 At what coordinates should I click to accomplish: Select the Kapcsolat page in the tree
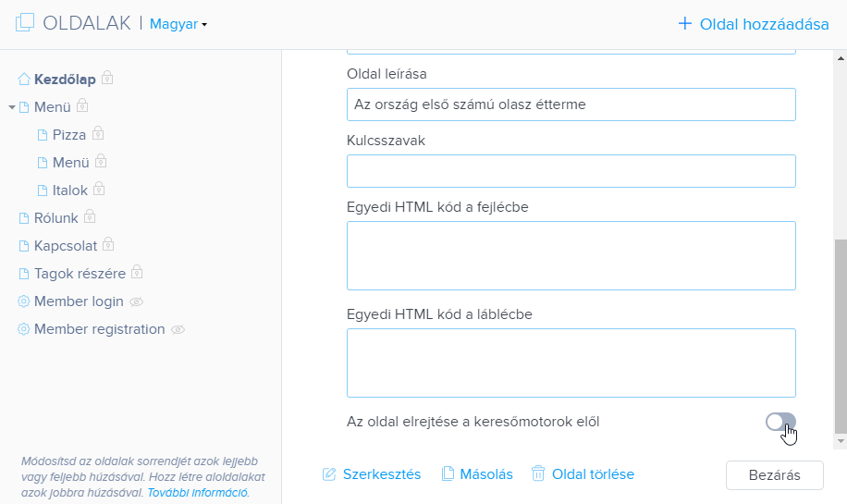pos(66,246)
